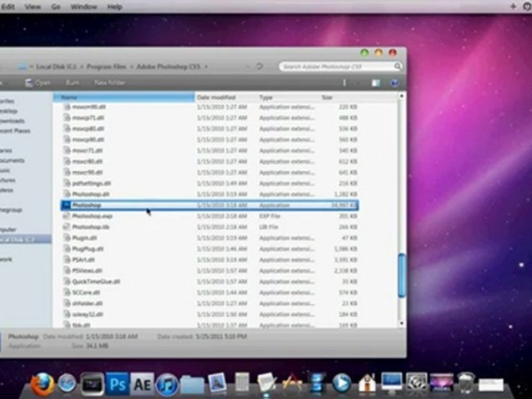Go to Program Files in breadcrumb
The image size is (532, 399).
(106, 66)
